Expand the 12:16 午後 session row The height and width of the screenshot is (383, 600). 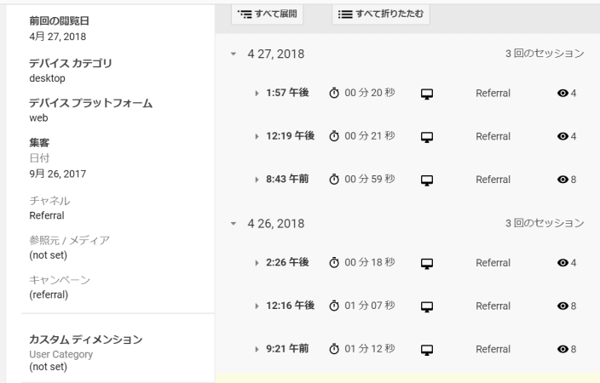click(257, 306)
